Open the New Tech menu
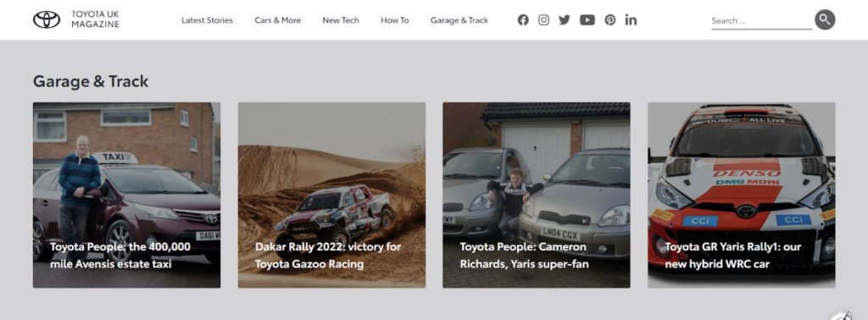 point(341,20)
